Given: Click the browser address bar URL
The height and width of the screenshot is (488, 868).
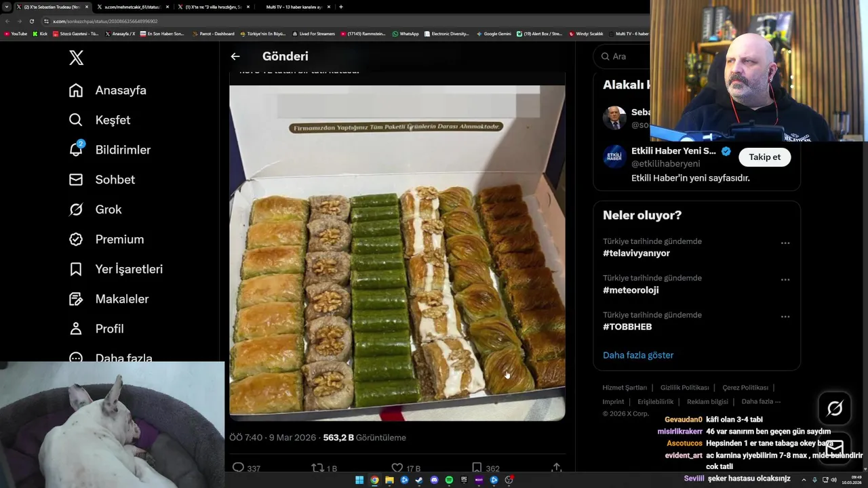Looking at the screenshot, I should (x=105, y=21).
